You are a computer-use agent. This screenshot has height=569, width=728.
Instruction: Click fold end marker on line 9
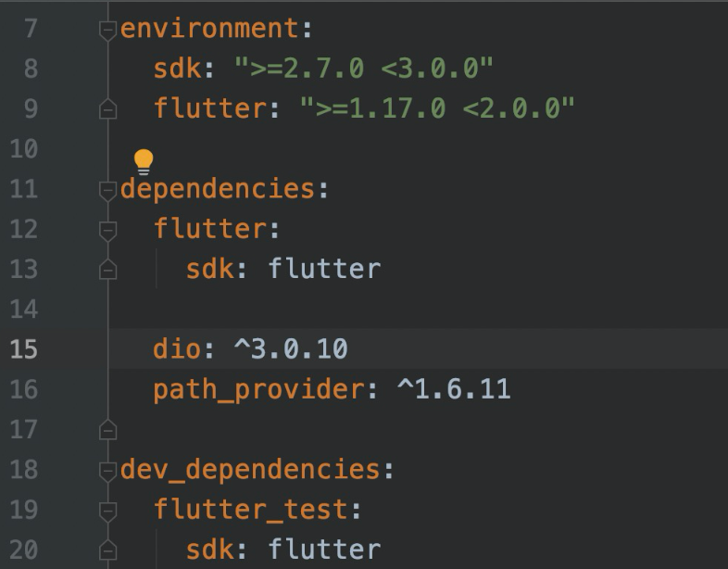click(108, 109)
